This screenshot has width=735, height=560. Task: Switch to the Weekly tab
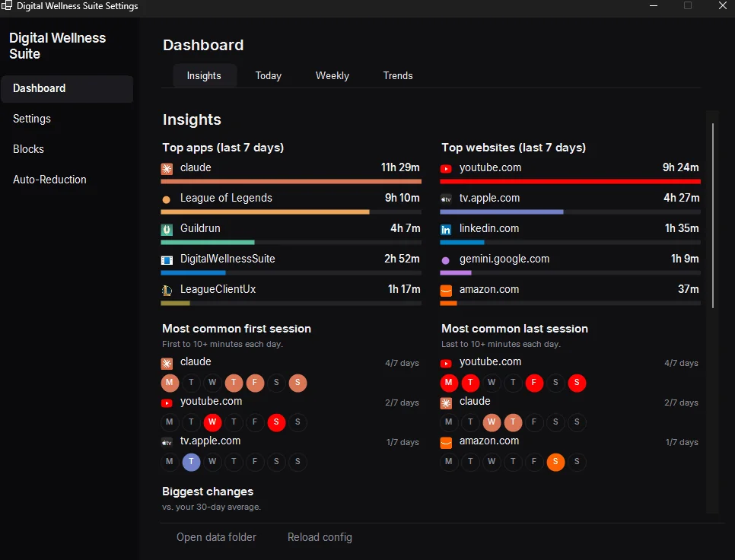click(x=332, y=75)
